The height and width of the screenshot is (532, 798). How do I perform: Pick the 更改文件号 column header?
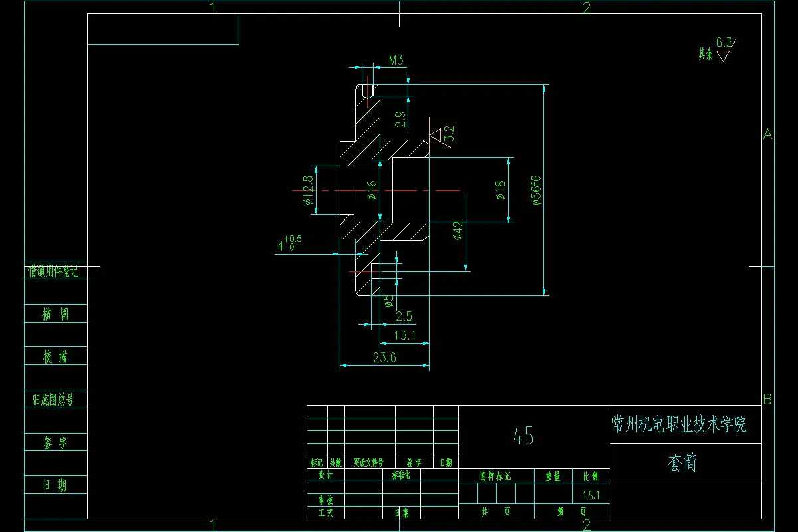point(369,463)
